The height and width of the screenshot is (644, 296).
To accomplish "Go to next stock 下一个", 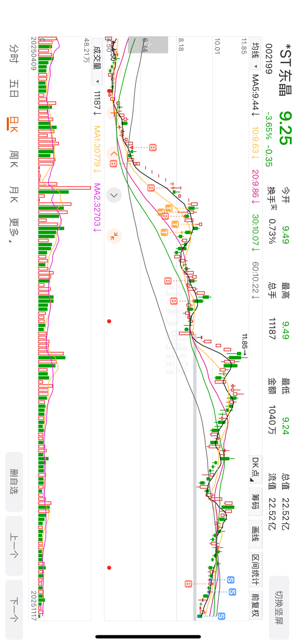I will pos(14,610).
